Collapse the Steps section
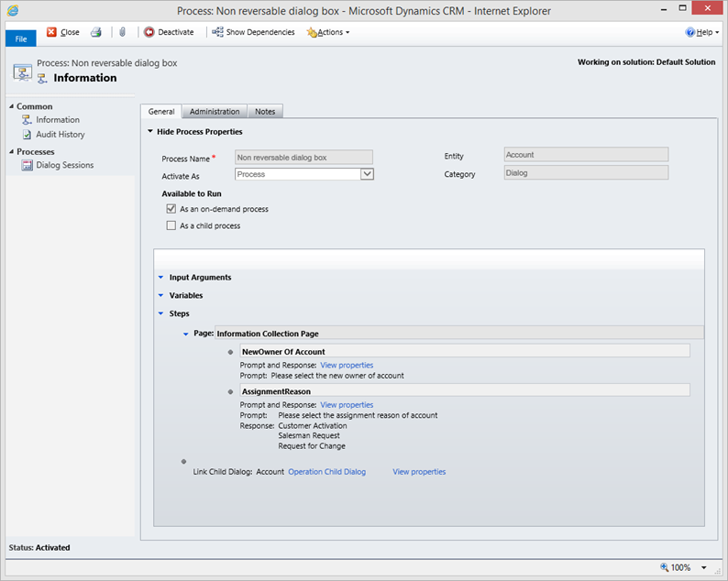728x581 pixels. [160, 313]
